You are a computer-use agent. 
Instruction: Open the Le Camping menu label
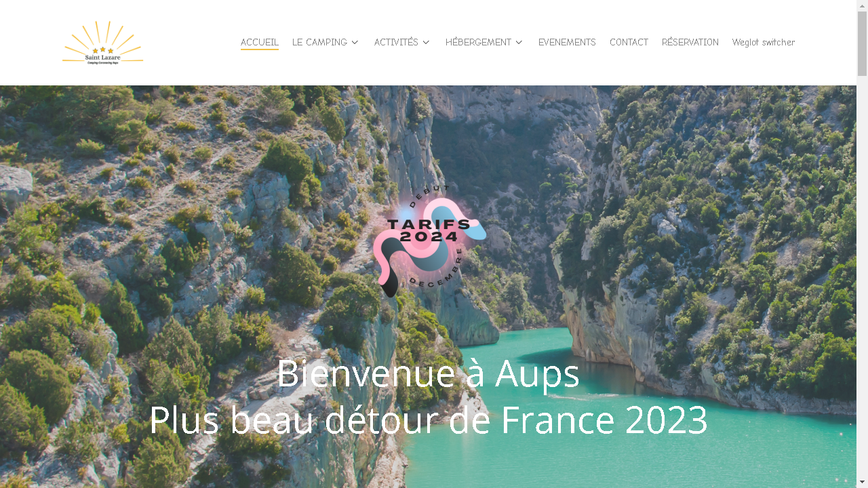tap(319, 43)
